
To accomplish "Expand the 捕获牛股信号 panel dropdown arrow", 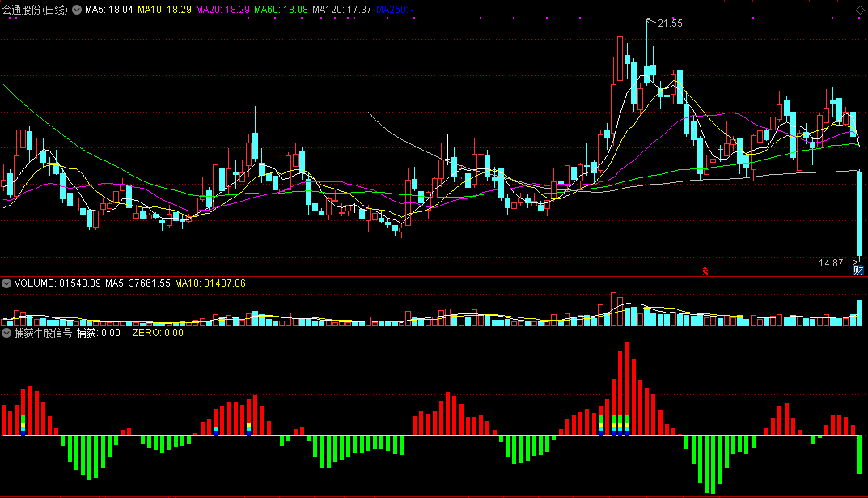I will [x=6, y=333].
